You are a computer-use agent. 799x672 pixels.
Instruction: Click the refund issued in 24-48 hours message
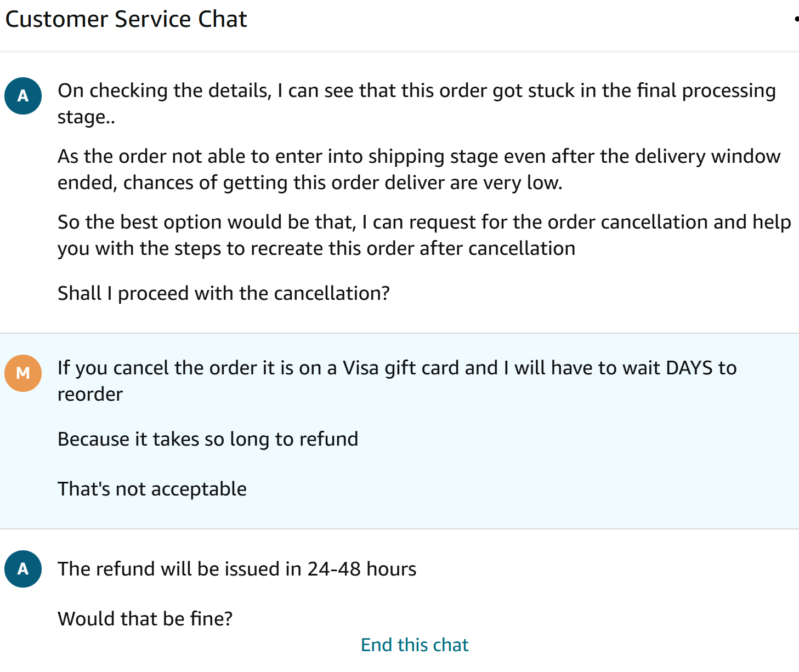(237, 569)
